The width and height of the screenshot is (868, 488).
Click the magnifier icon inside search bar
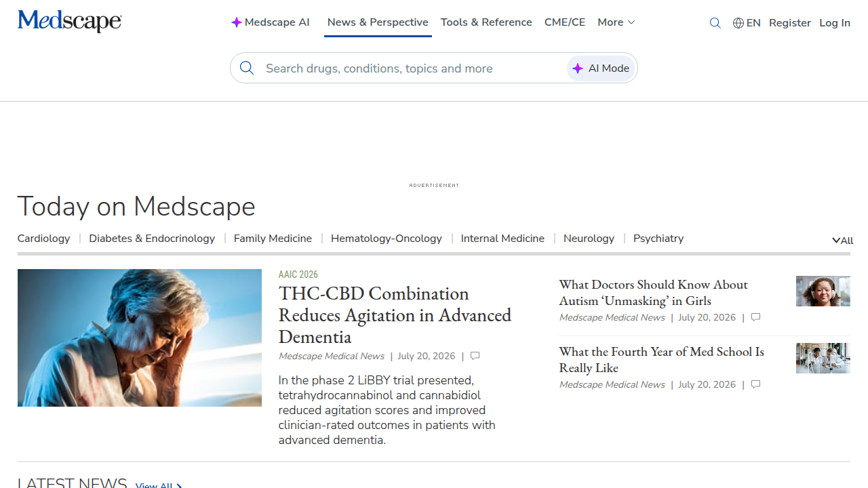coord(247,68)
